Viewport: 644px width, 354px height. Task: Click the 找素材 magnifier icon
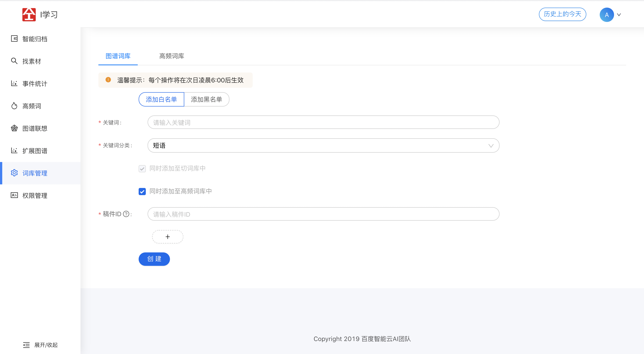click(14, 61)
